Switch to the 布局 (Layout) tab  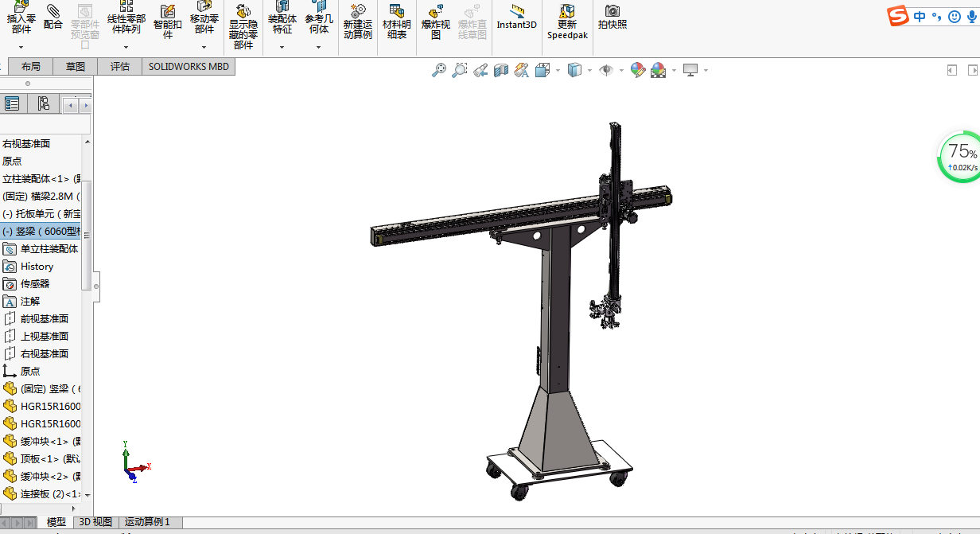coord(30,67)
